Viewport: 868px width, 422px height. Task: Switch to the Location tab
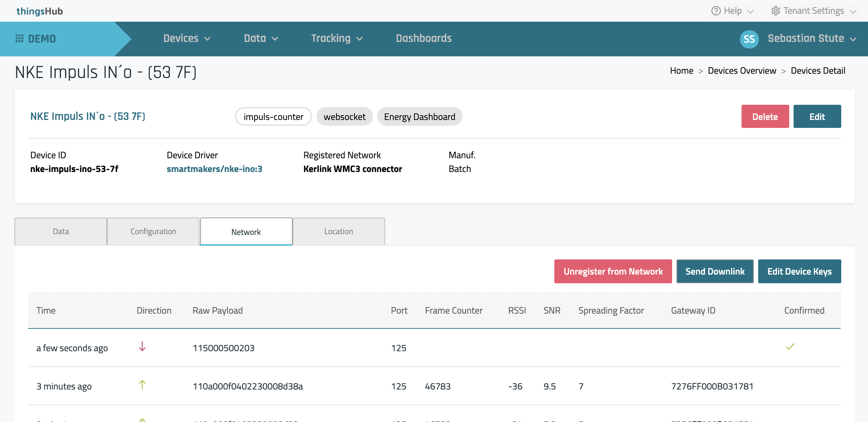click(339, 232)
